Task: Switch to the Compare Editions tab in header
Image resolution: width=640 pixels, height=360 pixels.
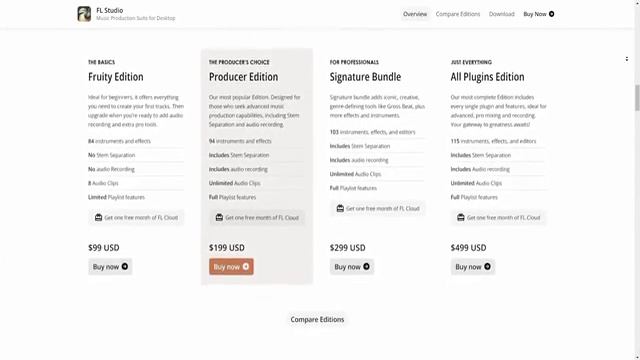Action: [458, 14]
